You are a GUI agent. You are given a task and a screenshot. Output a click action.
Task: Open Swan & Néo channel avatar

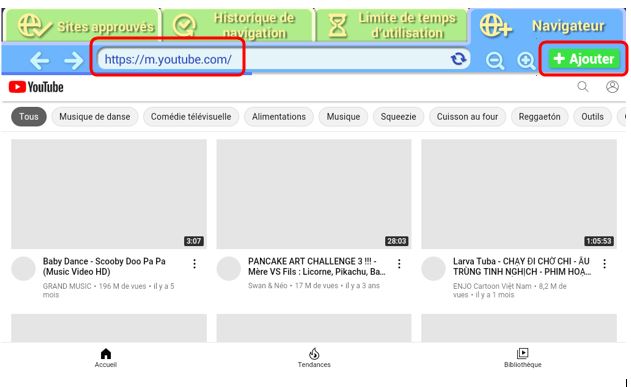point(229,269)
